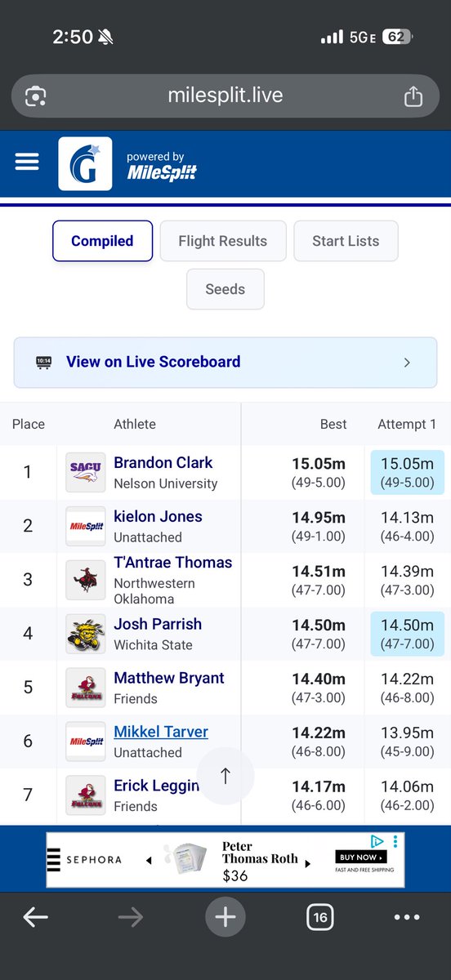The width and height of the screenshot is (451, 980).
Task: Expand View on Live Scoreboard chevron
Action: point(407,362)
